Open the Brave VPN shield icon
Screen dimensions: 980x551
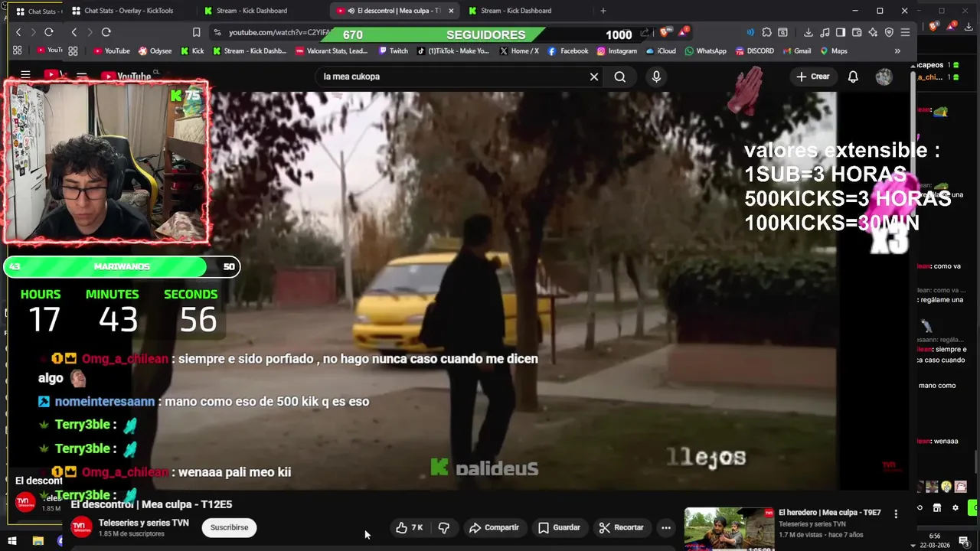[x=889, y=32]
